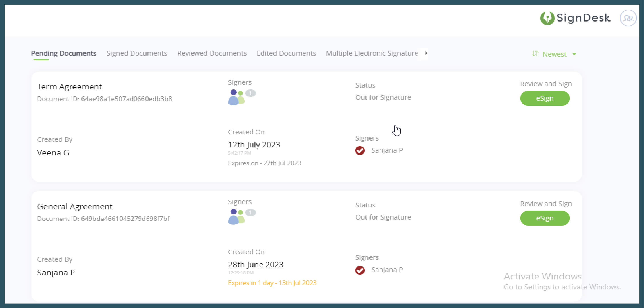Click red check icon in Term Agreement
644x308 pixels.
[360, 151]
